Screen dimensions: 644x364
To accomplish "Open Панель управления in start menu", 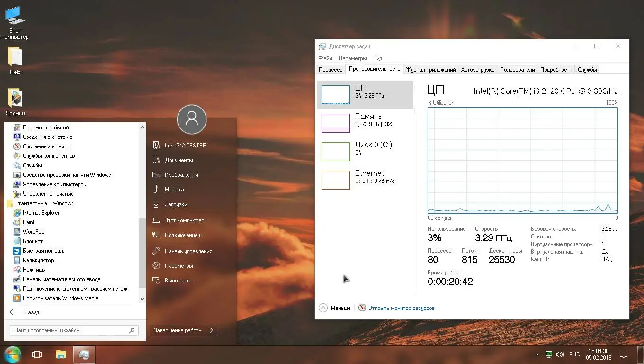I will point(188,251).
